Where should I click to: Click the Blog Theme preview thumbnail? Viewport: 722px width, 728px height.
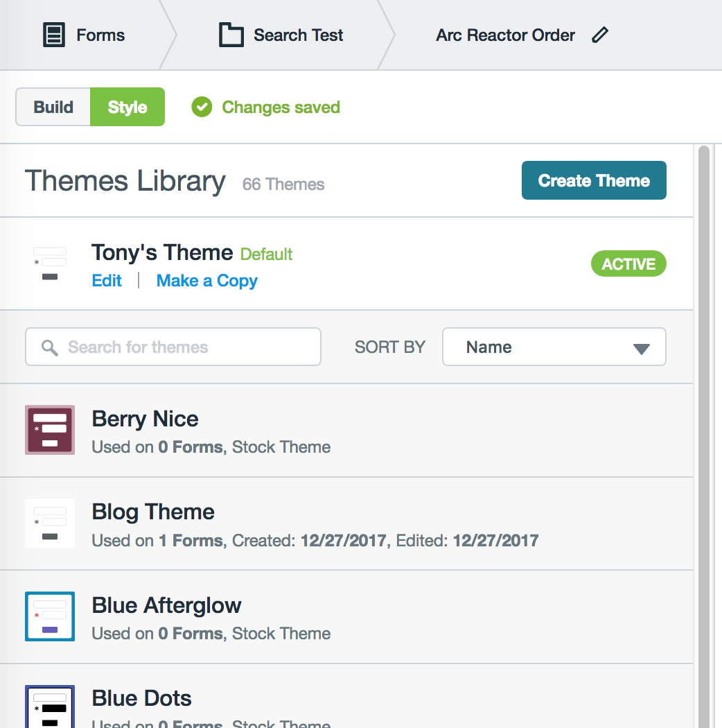click(x=50, y=523)
